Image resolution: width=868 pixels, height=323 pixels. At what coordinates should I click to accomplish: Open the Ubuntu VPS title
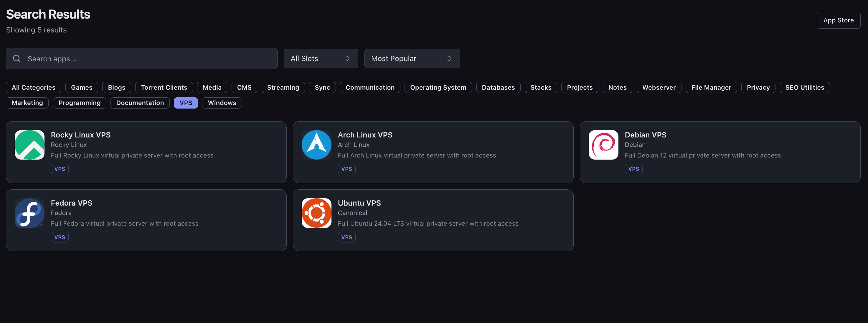[x=359, y=203]
